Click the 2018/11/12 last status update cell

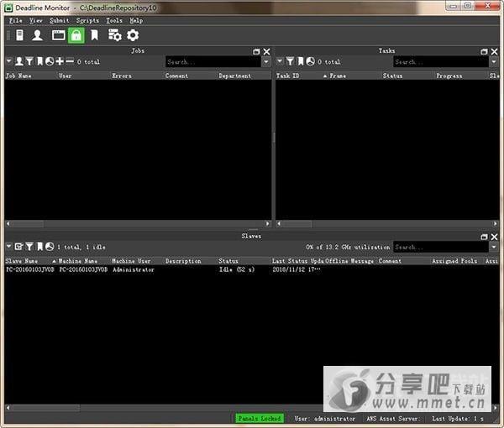pyautogui.click(x=297, y=269)
